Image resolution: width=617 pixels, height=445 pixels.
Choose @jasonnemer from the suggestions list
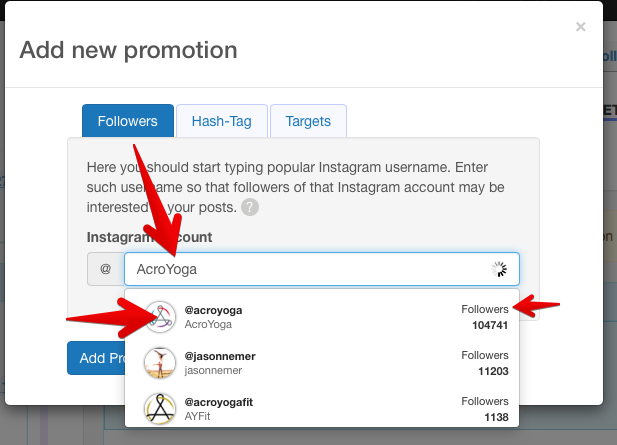[x=322, y=363]
